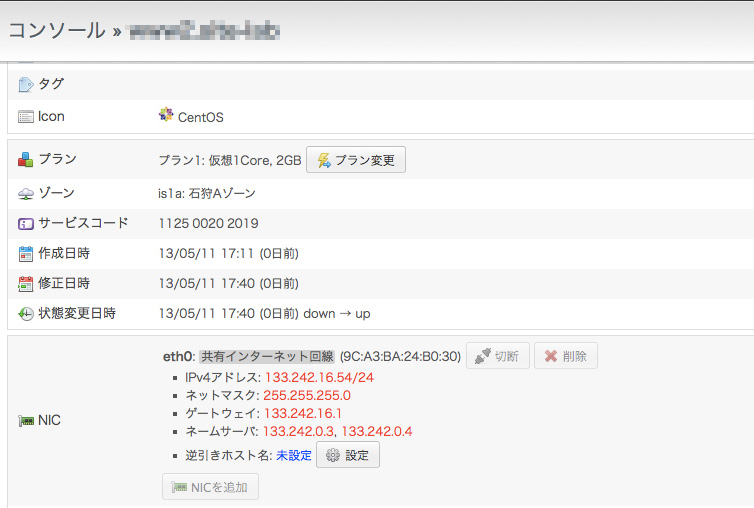Click the タグ tag icon
Image resolution: width=754 pixels, height=508 pixels.
[x=26, y=84]
